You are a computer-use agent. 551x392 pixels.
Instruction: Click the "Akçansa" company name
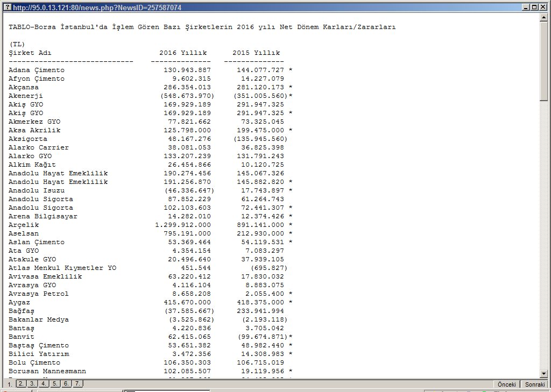point(24,88)
